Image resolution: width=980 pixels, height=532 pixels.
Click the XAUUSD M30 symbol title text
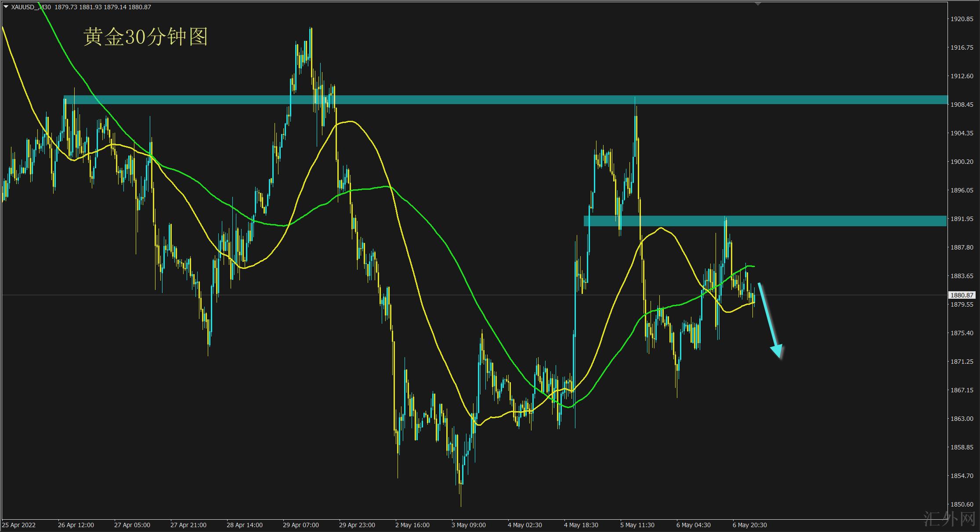tap(31, 7)
